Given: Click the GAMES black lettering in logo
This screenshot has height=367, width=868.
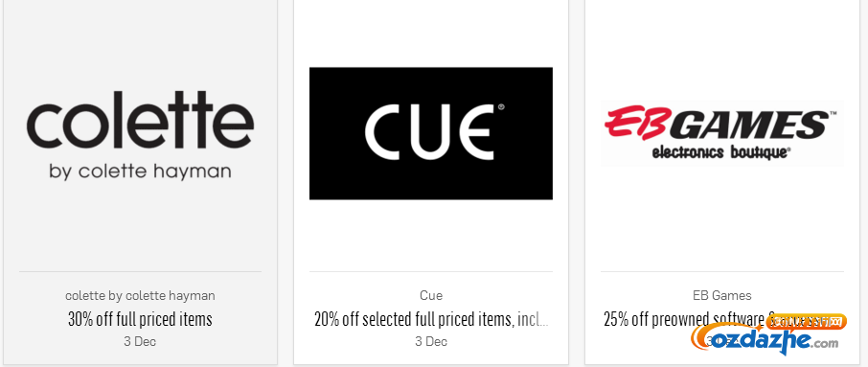Looking at the screenshot, I should pos(754,124).
